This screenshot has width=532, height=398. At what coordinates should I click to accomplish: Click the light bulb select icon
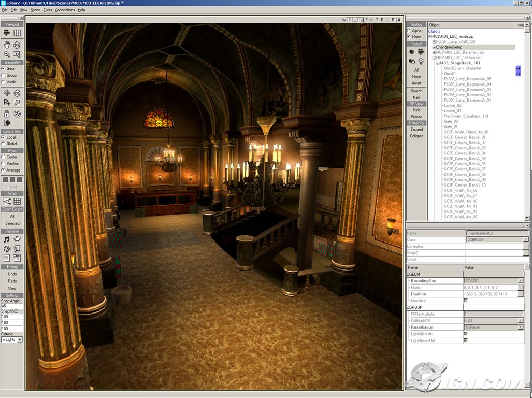(421, 61)
